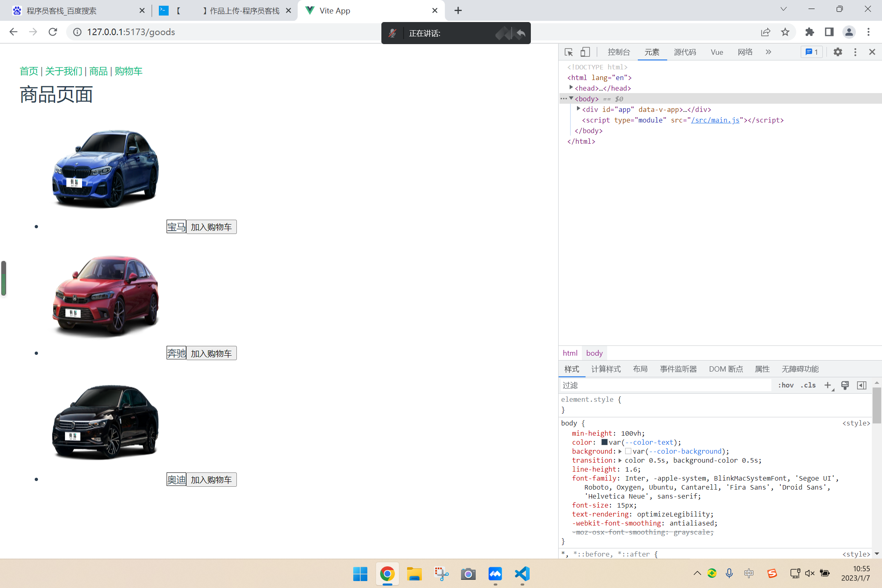Switch to the 源代码 tab

coord(685,52)
